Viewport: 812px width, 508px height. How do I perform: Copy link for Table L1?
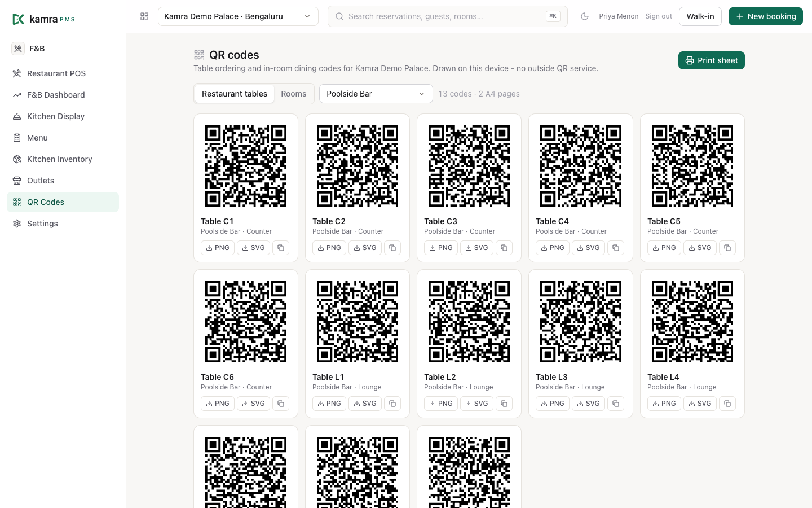point(392,404)
